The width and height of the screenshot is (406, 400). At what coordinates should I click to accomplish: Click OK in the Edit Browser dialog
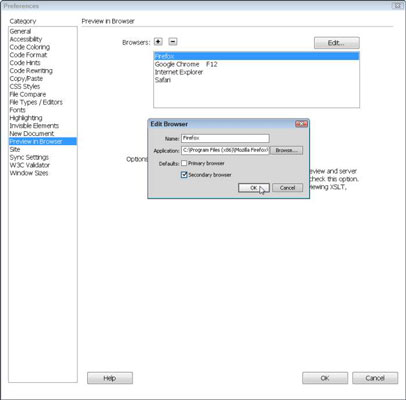tap(254, 188)
